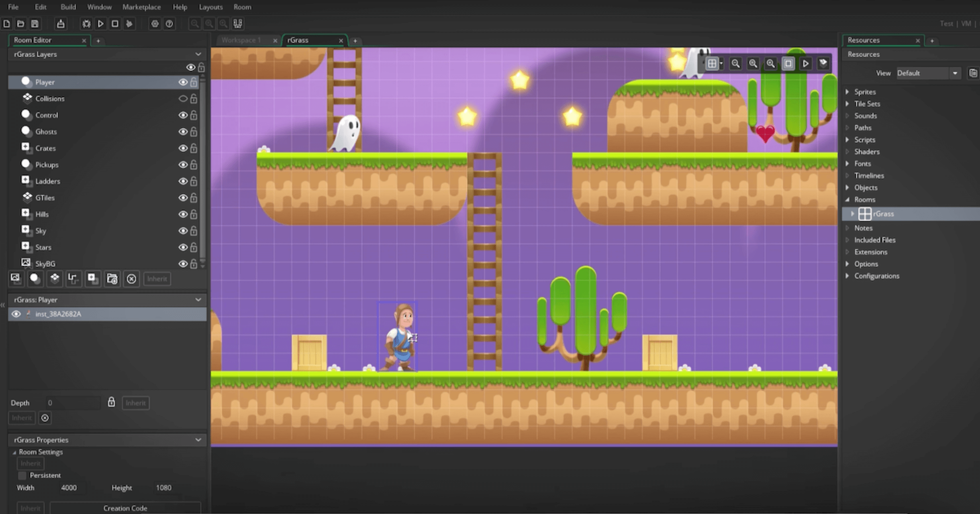Expand the Sprites resource folder

tap(847, 92)
